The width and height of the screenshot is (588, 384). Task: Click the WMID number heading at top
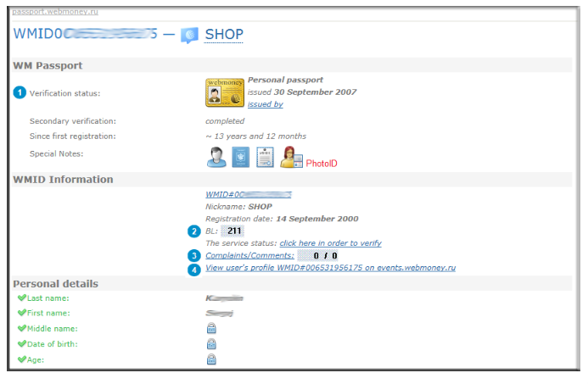pos(85,34)
